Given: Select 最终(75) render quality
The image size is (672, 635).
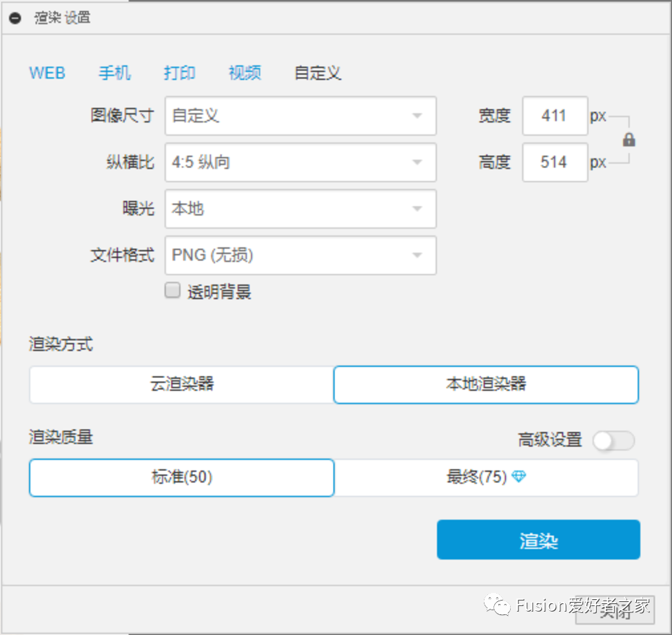Looking at the screenshot, I should (486, 477).
